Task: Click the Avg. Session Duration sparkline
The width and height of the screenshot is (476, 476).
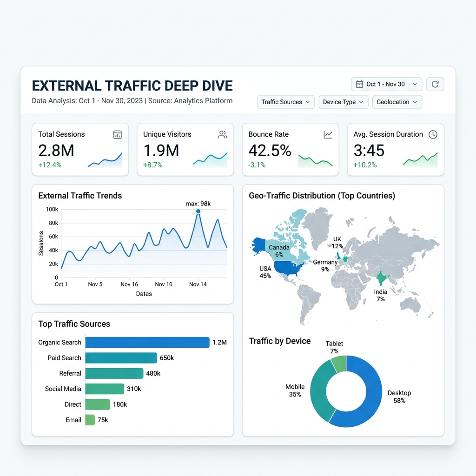Action: (x=420, y=160)
